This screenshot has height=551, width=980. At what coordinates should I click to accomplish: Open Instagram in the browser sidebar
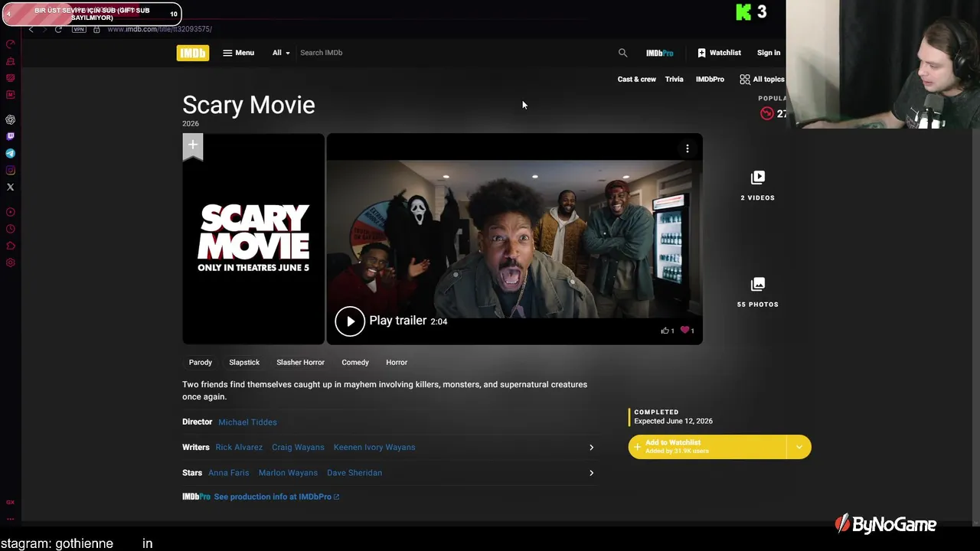[x=11, y=170]
